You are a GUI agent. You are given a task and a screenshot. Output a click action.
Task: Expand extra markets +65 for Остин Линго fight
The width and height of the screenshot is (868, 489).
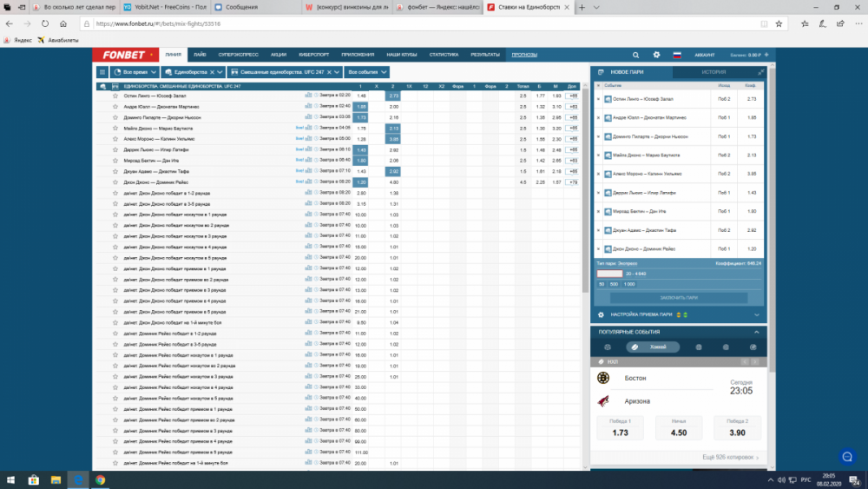click(x=572, y=96)
